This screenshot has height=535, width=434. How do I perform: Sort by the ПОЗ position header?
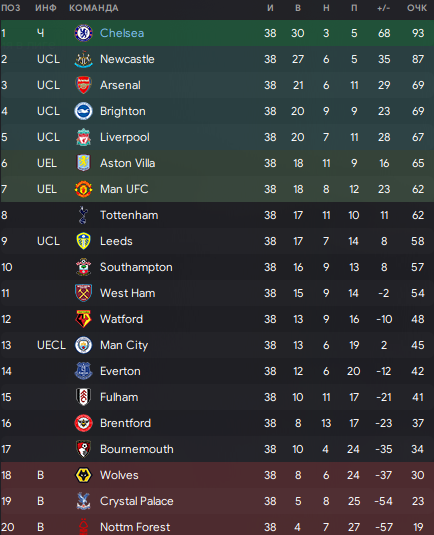click(11, 8)
